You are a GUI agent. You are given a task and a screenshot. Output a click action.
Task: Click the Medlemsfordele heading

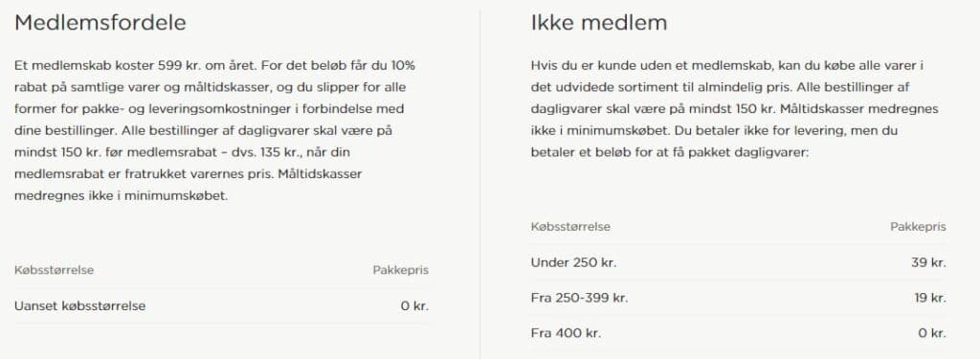coord(100,23)
